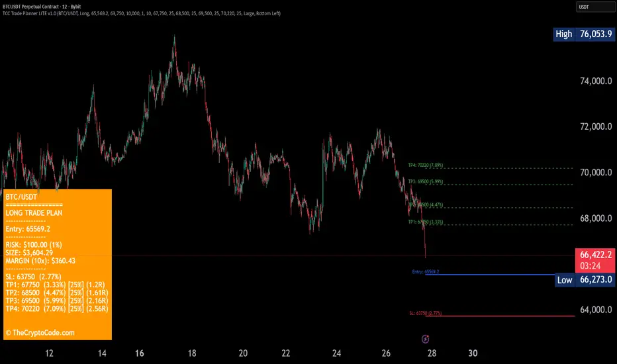Screen dimensions: 617x364
Task: Click the SIZE: $3,604.29 row
Action: click(29, 253)
